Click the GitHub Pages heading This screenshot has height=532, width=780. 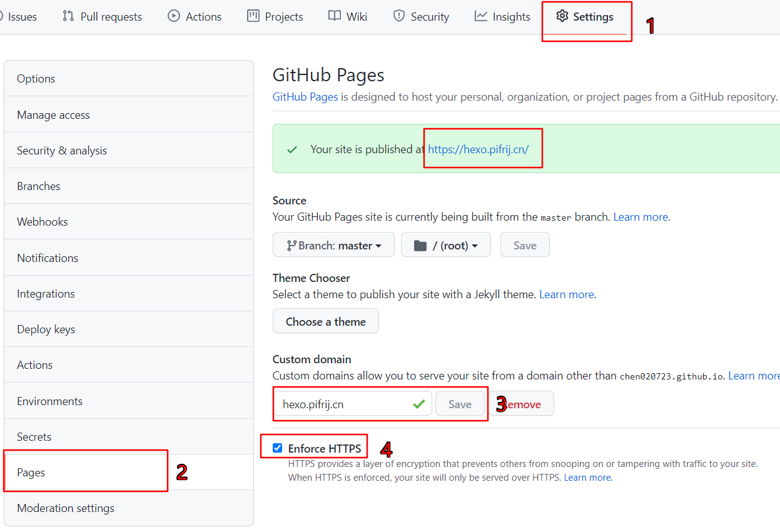(x=328, y=75)
